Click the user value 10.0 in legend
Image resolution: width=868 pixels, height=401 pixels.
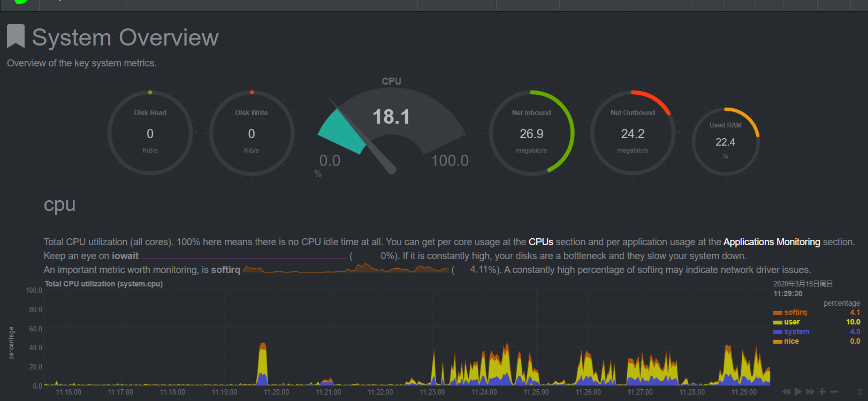click(x=853, y=322)
